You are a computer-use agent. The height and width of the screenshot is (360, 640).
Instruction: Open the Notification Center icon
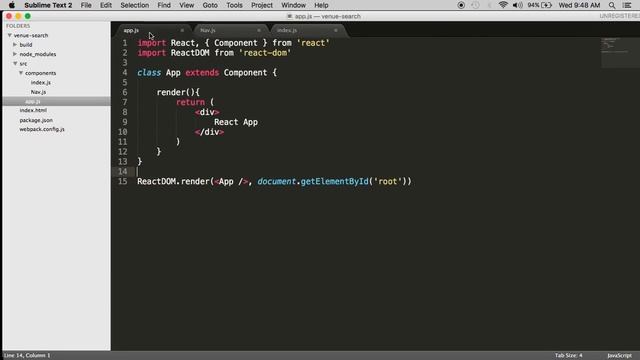[x=627, y=5]
